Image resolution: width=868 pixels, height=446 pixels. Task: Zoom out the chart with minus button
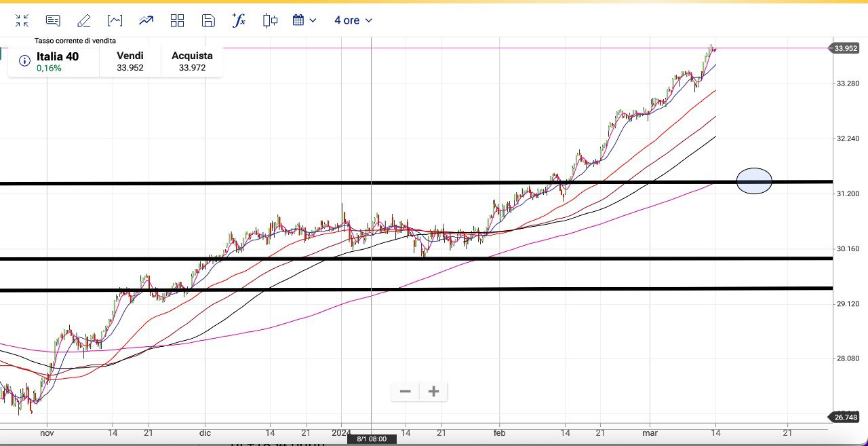click(x=406, y=391)
